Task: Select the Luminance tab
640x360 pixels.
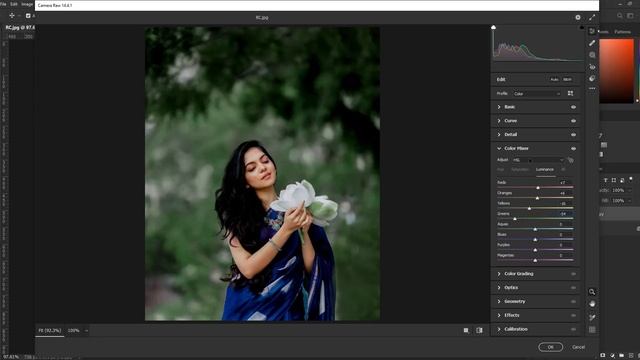Action: (545, 169)
